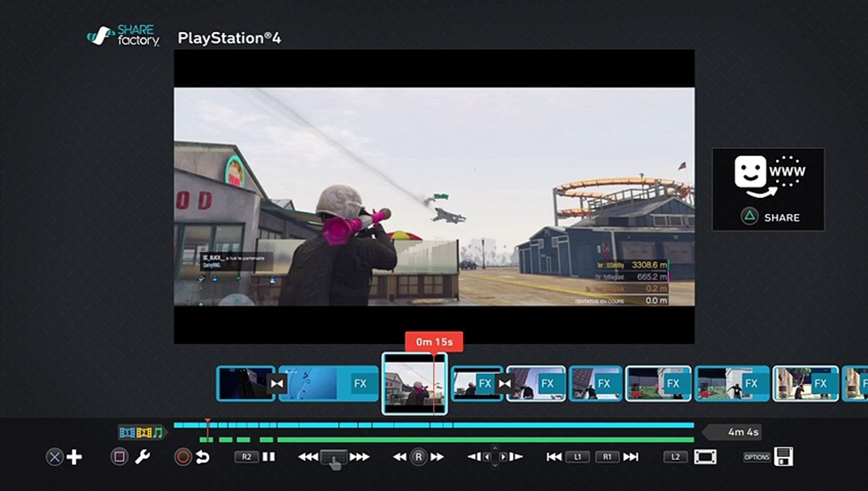
Task: Select the green music note track icon
Action: pyautogui.click(x=158, y=432)
